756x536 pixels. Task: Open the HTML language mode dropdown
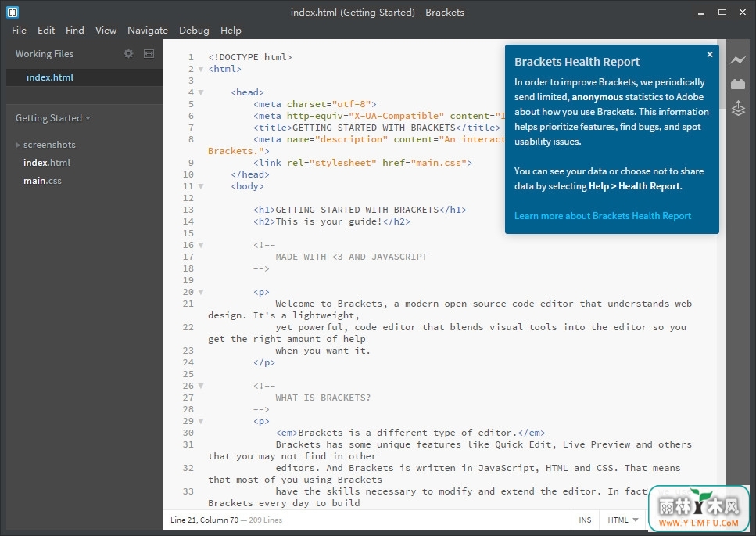point(622,520)
